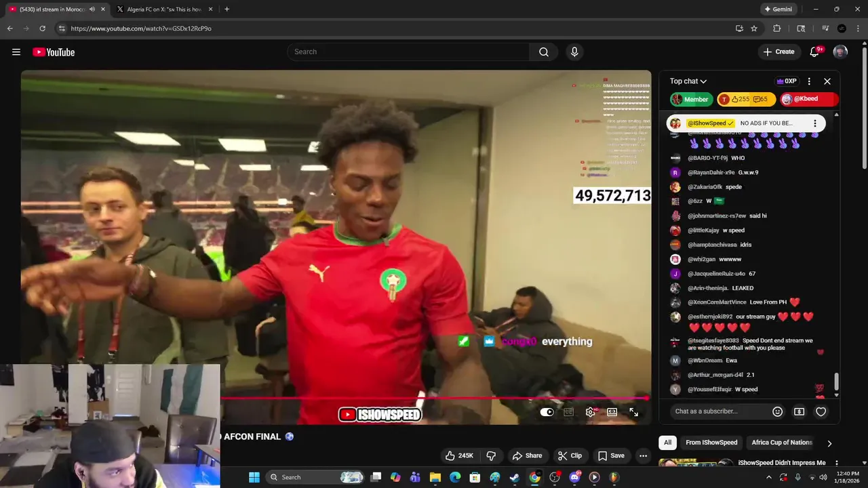
Task: Open the Create button menu
Action: point(778,52)
